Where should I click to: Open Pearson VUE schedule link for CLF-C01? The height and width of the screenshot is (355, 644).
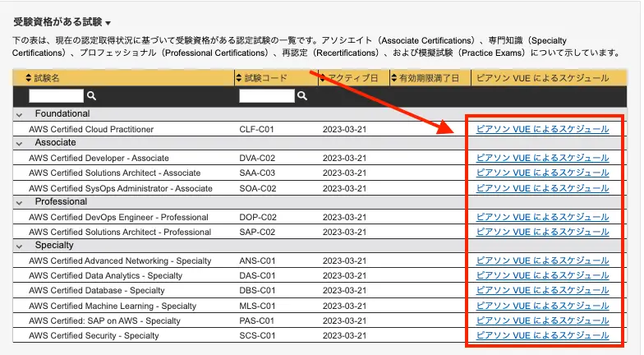tap(542, 129)
